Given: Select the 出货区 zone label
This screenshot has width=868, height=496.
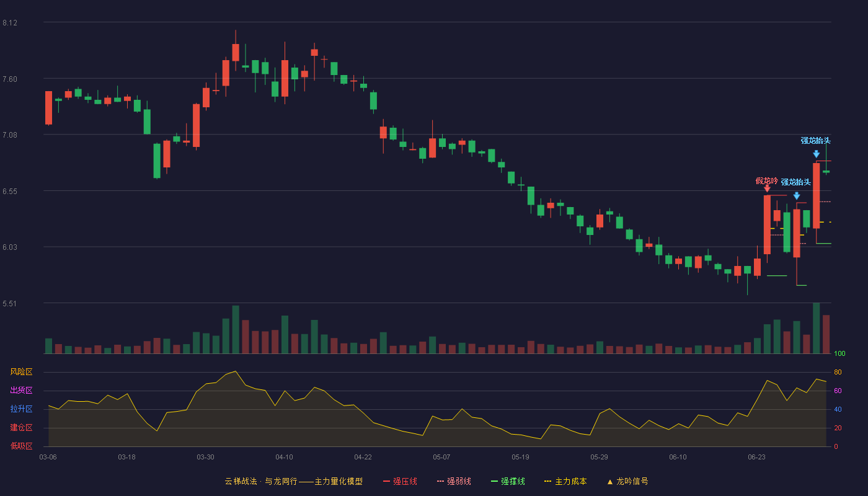Looking at the screenshot, I should tap(21, 391).
